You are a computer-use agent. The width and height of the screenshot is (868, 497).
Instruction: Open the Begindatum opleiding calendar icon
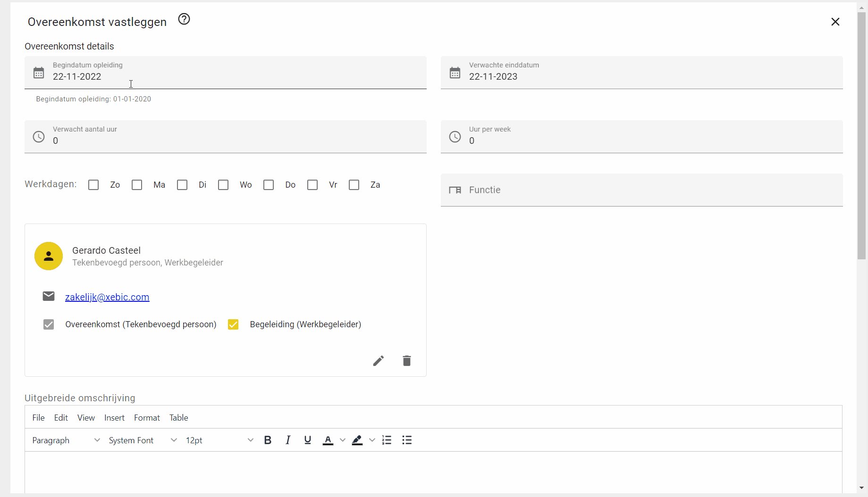39,73
